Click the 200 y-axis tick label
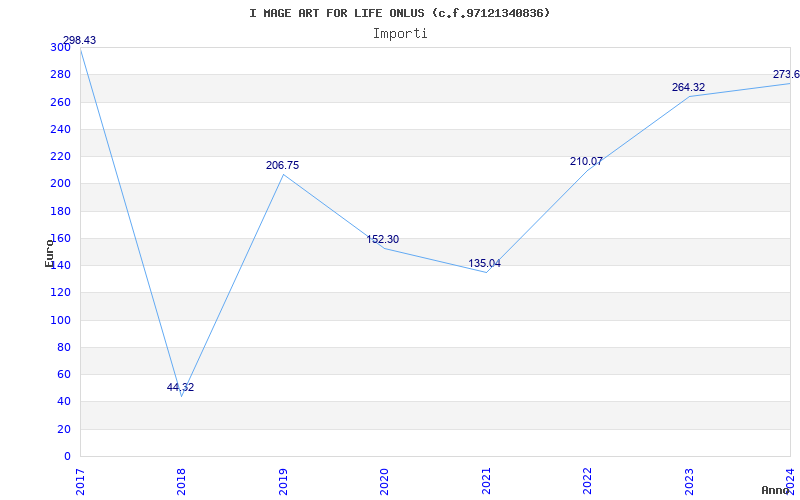 tap(60, 184)
